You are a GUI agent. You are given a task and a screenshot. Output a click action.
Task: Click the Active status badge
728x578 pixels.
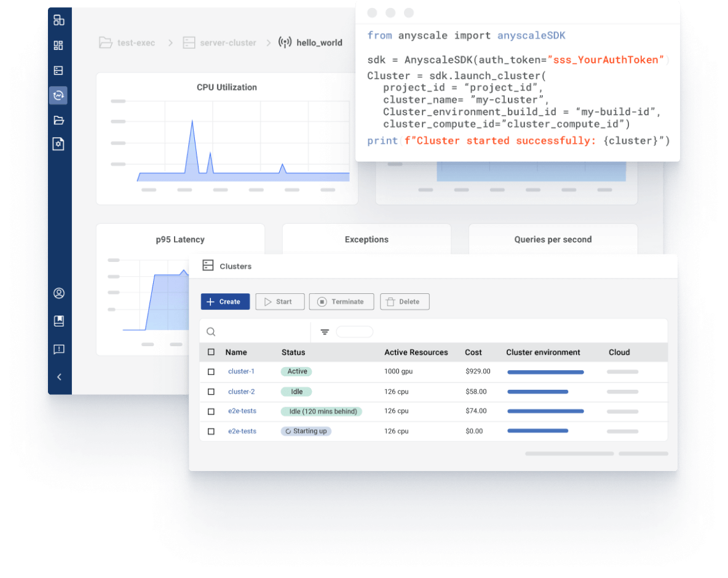click(x=297, y=371)
